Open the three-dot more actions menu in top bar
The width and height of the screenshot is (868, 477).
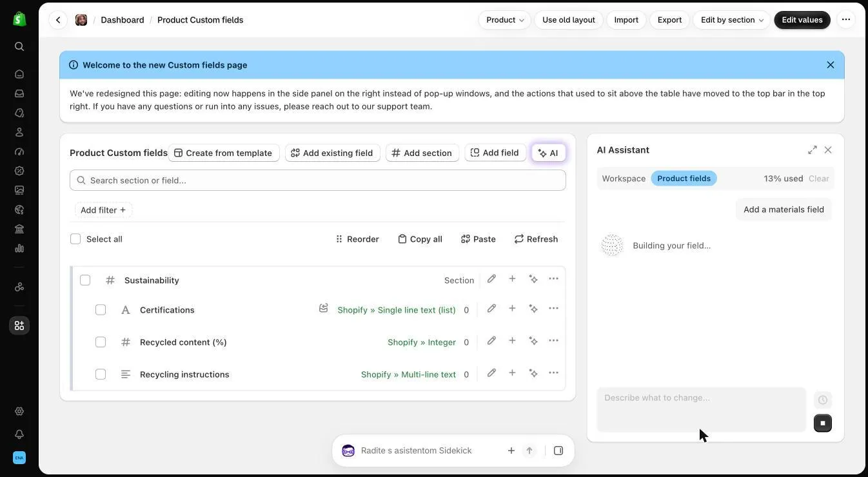[846, 20]
